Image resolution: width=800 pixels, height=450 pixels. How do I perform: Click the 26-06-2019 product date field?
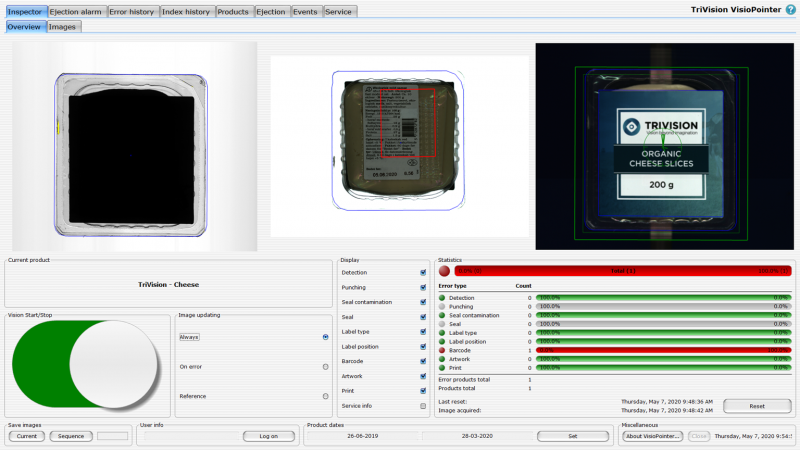pyautogui.click(x=363, y=436)
